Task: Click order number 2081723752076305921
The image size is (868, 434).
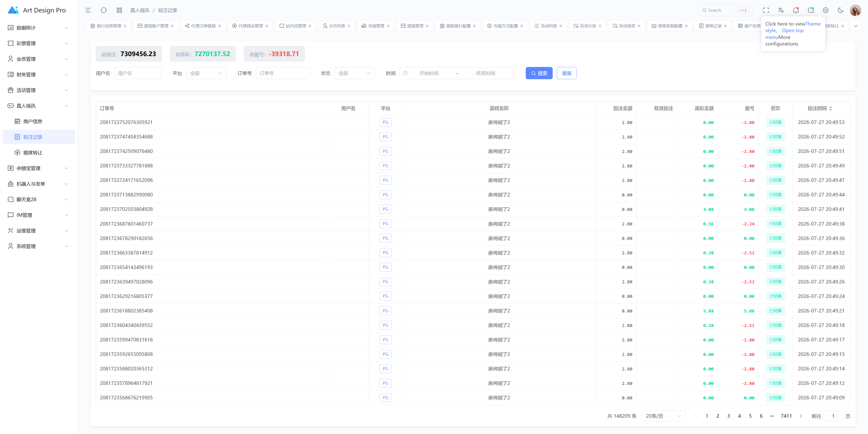Action: point(126,122)
